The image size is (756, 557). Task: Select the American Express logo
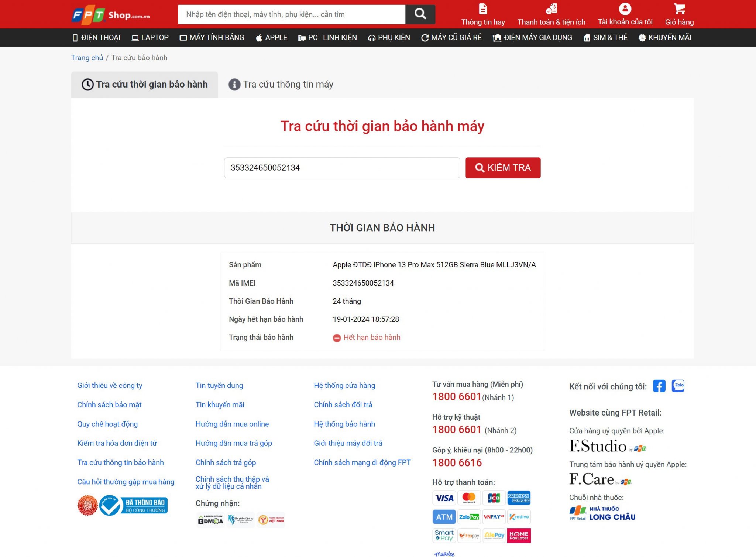coord(519,498)
